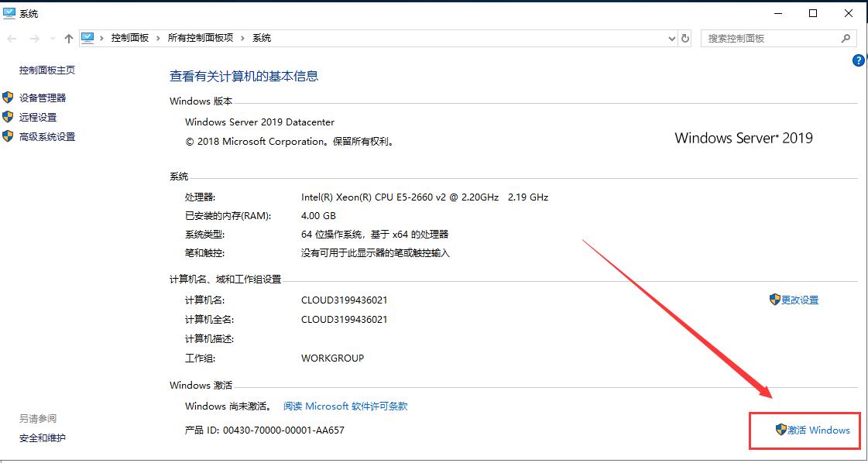
Task: Click 4.00 GB memory value
Action: coord(318,215)
